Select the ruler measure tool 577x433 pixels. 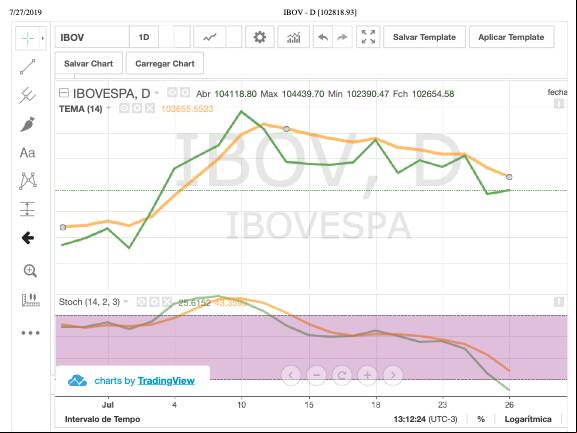pyautogui.click(x=30, y=300)
